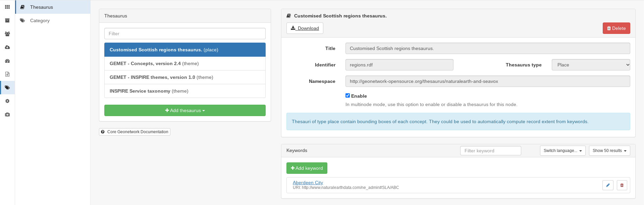644x205 pixels.
Task: Click the Title field
Action: click(x=488, y=48)
